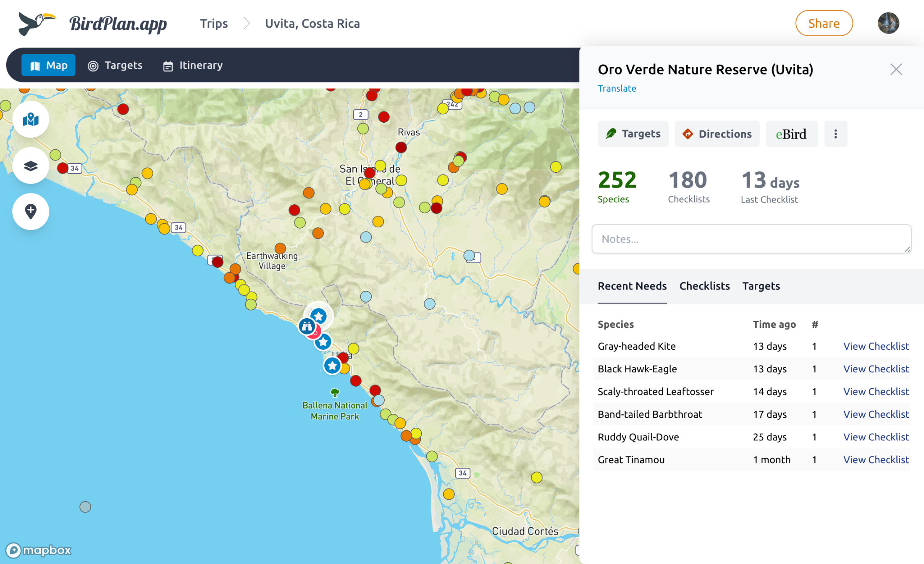Open the user profile avatar menu
The width and height of the screenshot is (924, 564).
[x=888, y=23]
